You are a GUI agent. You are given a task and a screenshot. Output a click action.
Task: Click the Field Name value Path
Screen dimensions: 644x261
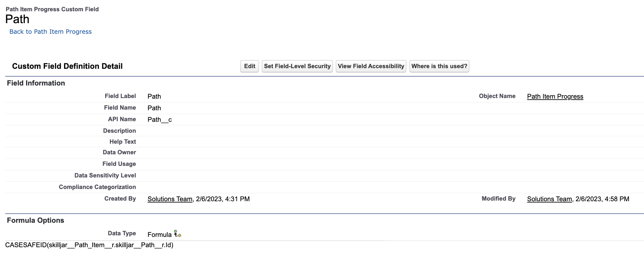pyautogui.click(x=154, y=108)
